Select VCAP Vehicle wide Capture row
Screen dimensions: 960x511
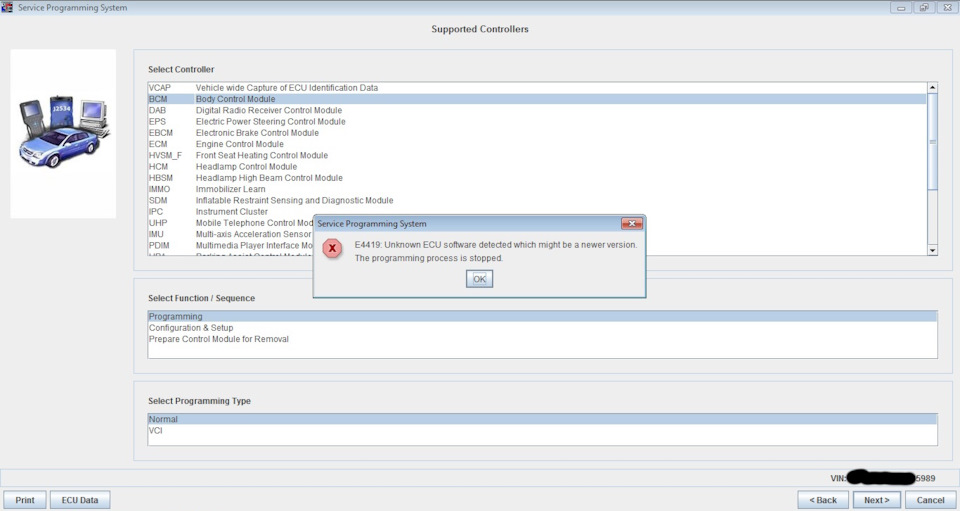537,88
